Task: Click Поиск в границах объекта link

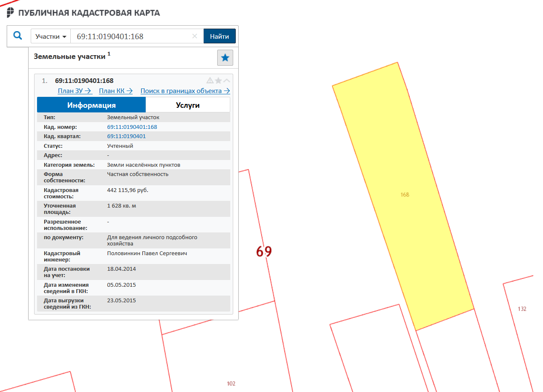Action: tap(185, 91)
